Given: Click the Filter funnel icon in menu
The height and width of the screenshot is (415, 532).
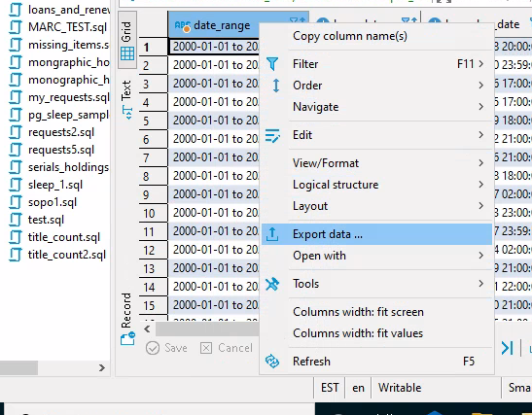Looking at the screenshot, I should 272,64.
